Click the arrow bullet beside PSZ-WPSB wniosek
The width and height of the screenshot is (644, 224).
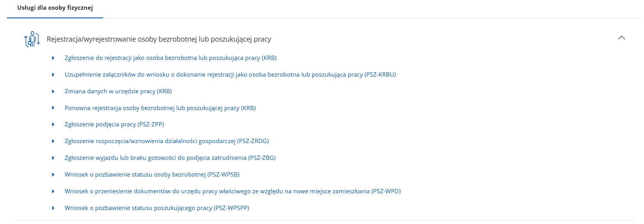coord(53,175)
